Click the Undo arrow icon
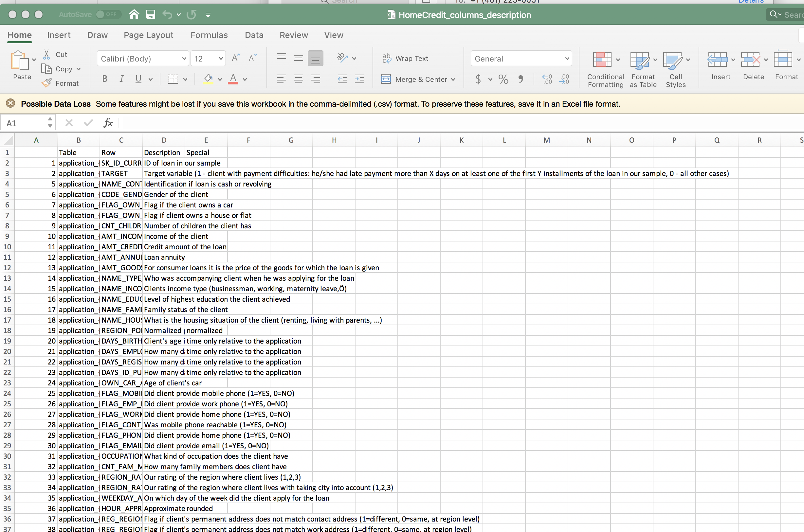 click(167, 15)
